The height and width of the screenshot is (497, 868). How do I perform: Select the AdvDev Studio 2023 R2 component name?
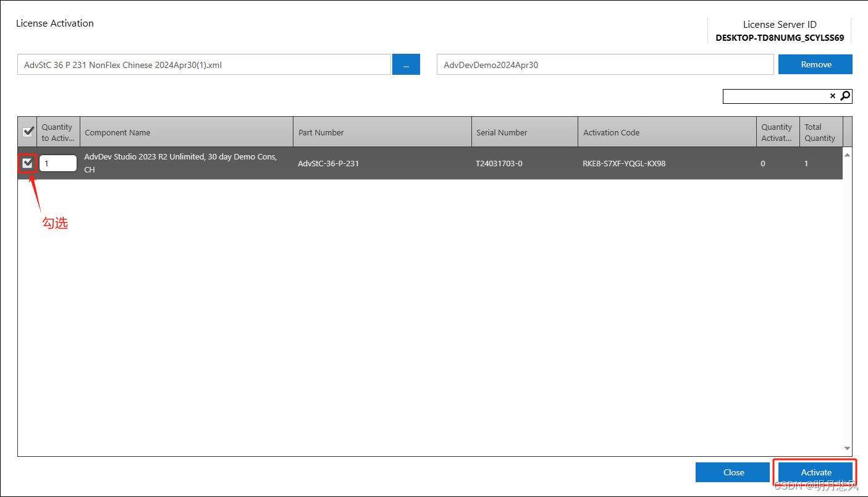tap(180, 163)
